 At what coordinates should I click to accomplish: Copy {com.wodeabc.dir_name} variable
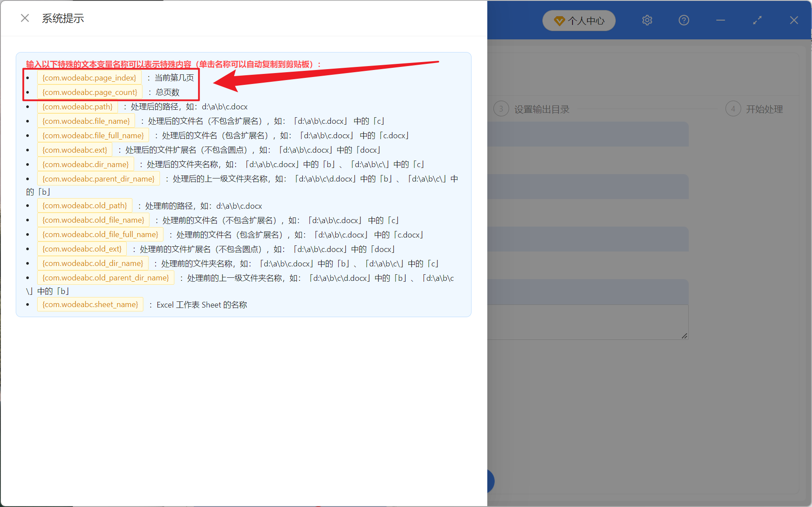(85, 164)
